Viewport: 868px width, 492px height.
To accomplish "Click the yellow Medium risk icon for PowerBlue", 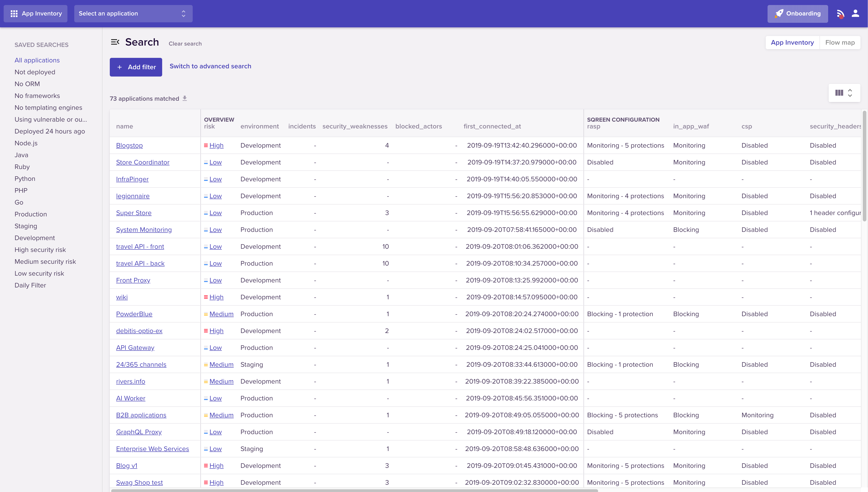I will (x=206, y=314).
